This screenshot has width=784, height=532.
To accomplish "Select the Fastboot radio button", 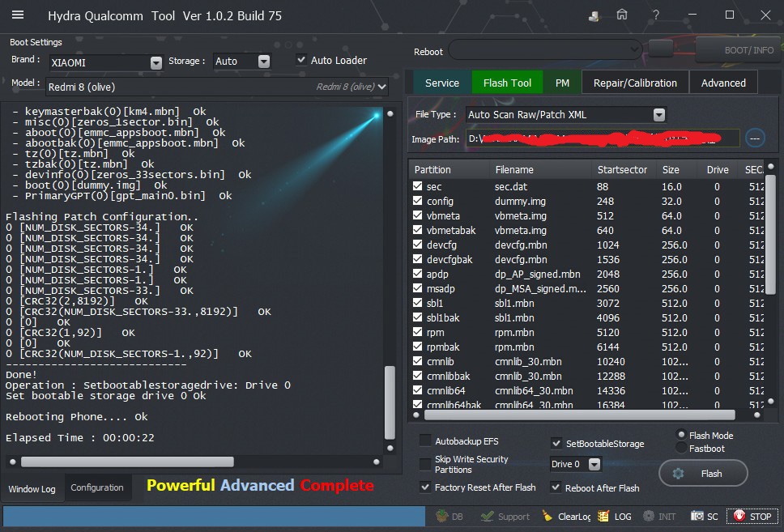I will click(681, 448).
